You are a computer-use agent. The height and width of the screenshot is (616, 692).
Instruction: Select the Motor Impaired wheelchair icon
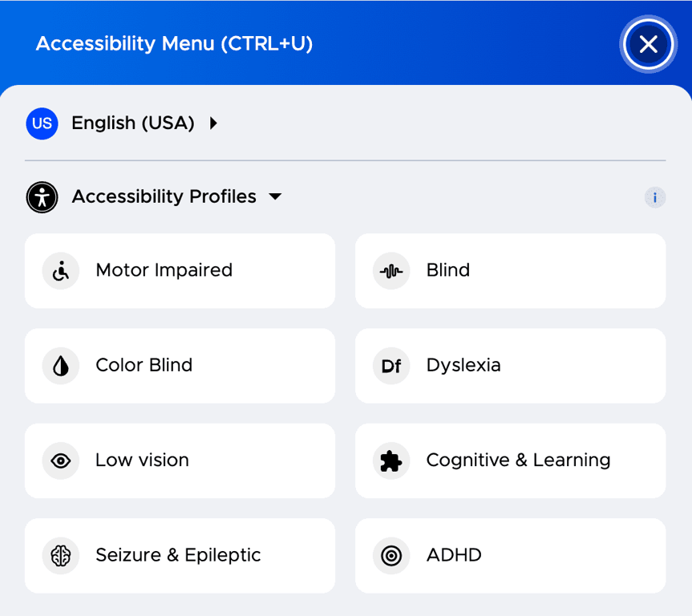tap(60, 270)
